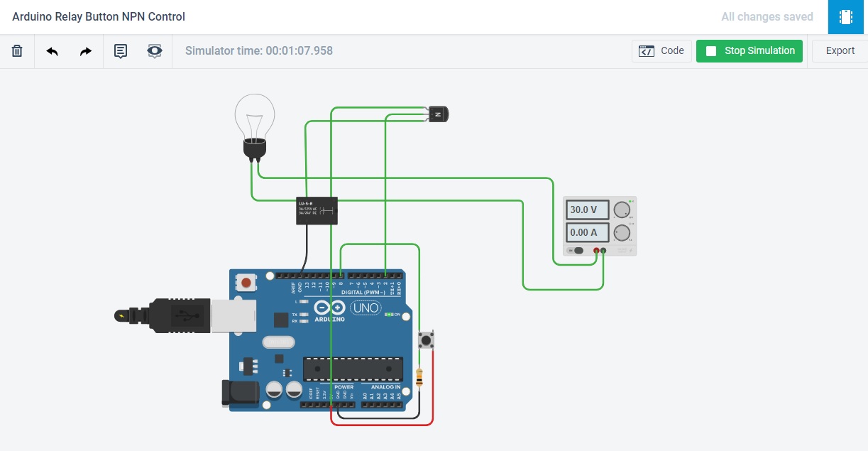
Task: Stop the running simulation
Action: [749, 50]
